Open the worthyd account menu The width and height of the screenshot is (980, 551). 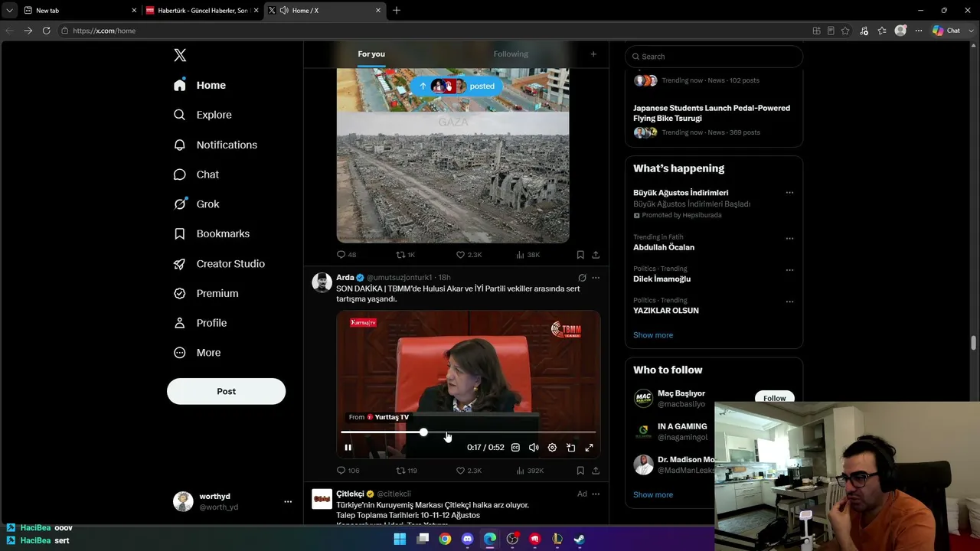click(x=233, y=501)
